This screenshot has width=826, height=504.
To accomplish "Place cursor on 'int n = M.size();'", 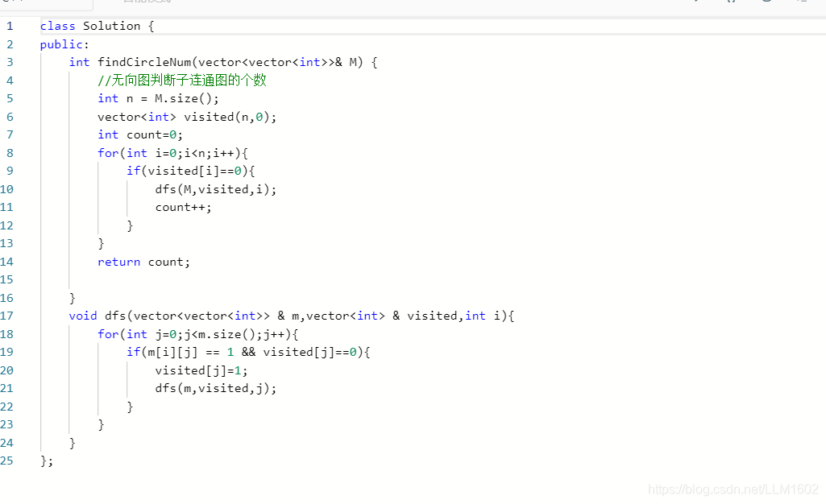I will pyautogui.click(x=158, y=98).
